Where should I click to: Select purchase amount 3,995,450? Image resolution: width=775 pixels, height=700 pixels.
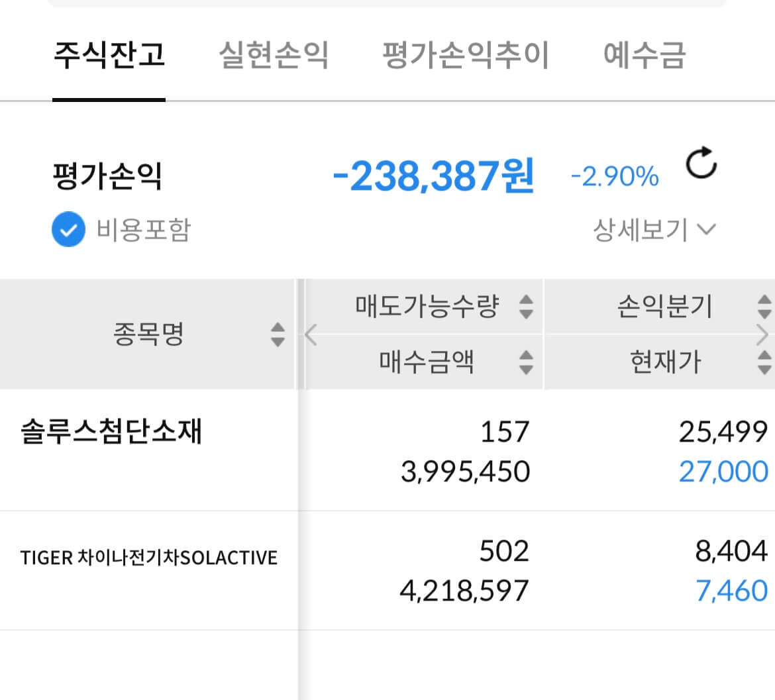[465, 472]
